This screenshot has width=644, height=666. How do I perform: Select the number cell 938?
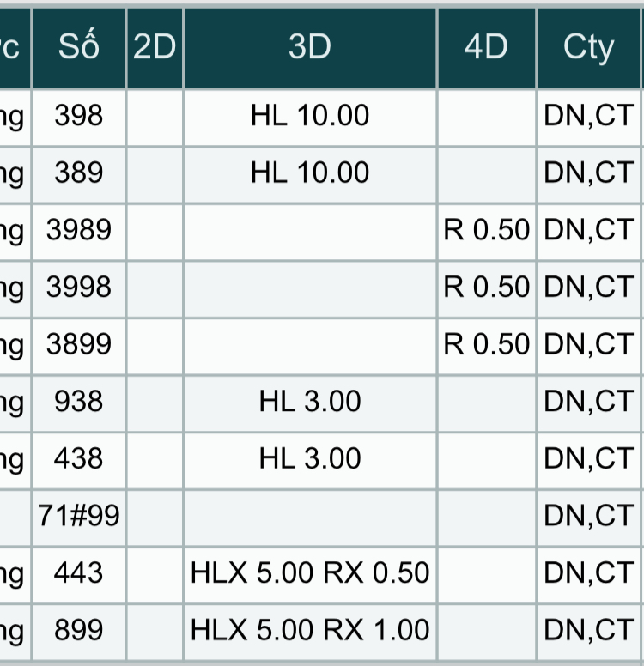click(78, 402)
